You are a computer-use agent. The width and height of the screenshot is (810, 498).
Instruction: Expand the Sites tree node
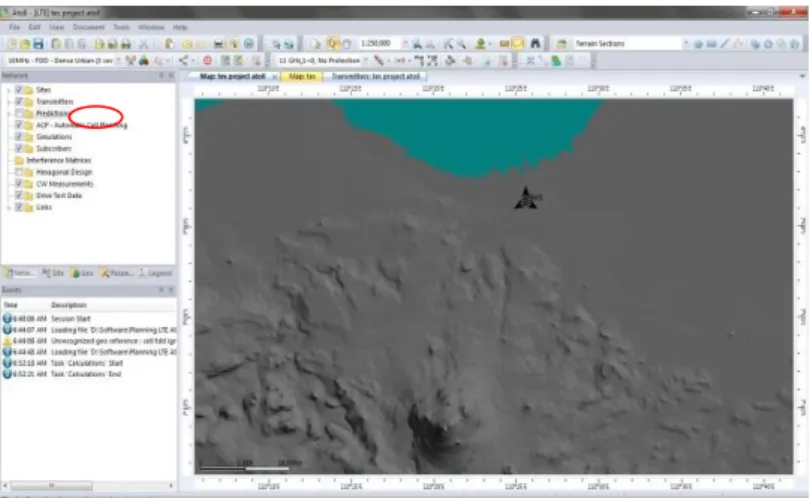pyautogui.click(x=8, y=90)
